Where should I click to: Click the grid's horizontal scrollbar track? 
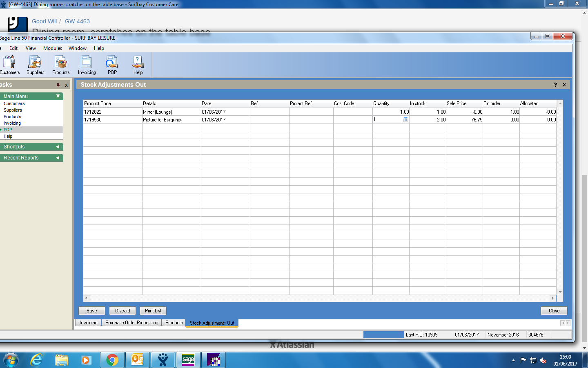click(319, 298)
